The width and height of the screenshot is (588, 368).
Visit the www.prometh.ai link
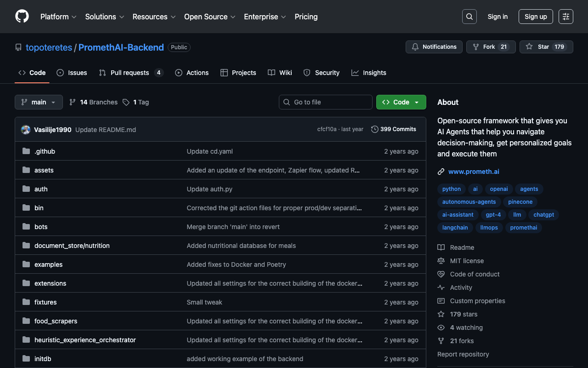(474, 172)
